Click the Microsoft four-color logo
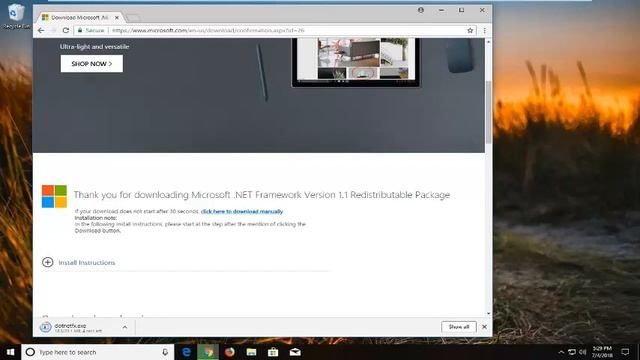640x360 pixels. point(54,196)
